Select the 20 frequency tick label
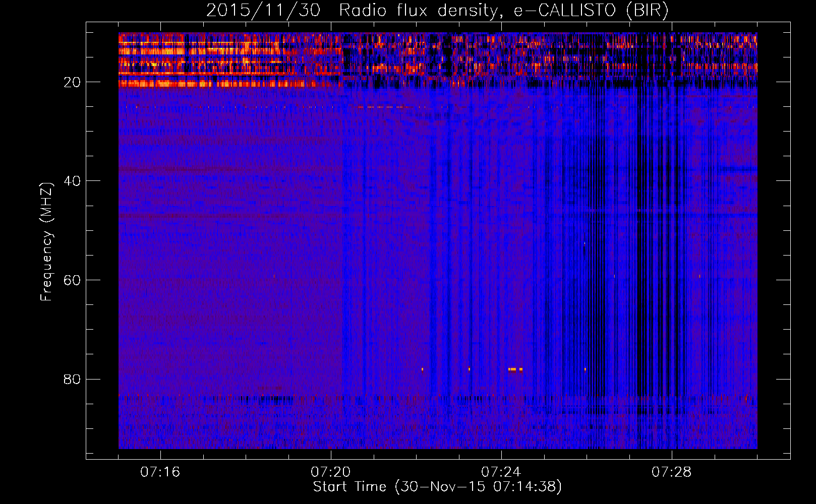Image resolution: width=816 pixels, height=504 pixels. coord(73,82)
